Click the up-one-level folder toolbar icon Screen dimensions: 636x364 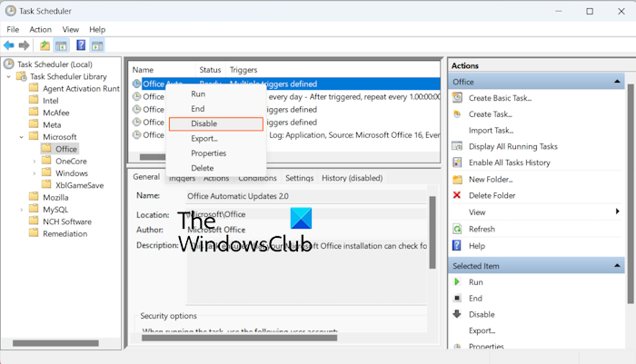[45, 45]
